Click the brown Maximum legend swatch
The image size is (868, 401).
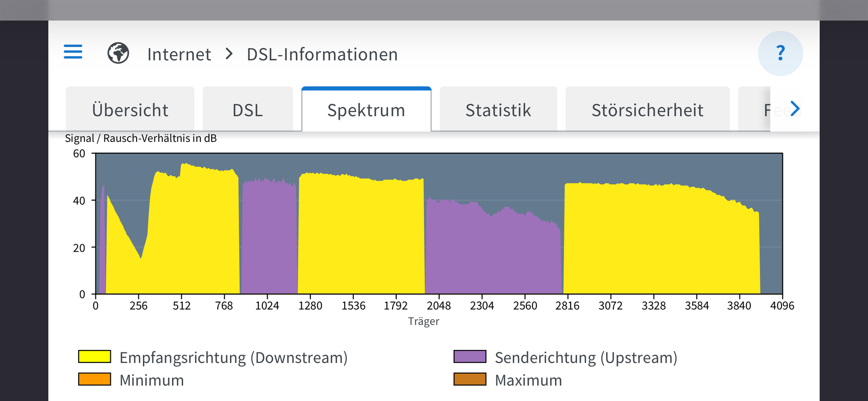click(x=470, y=379)
